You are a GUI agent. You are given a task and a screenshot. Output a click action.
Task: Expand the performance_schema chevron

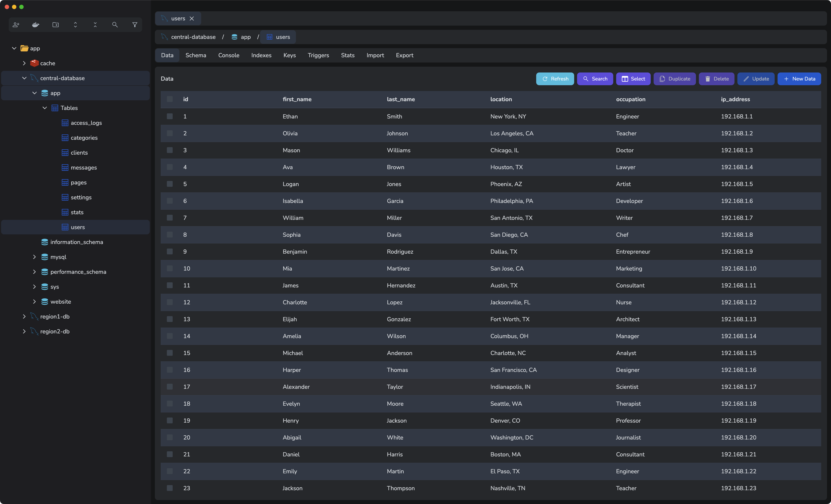click(34, 272)
